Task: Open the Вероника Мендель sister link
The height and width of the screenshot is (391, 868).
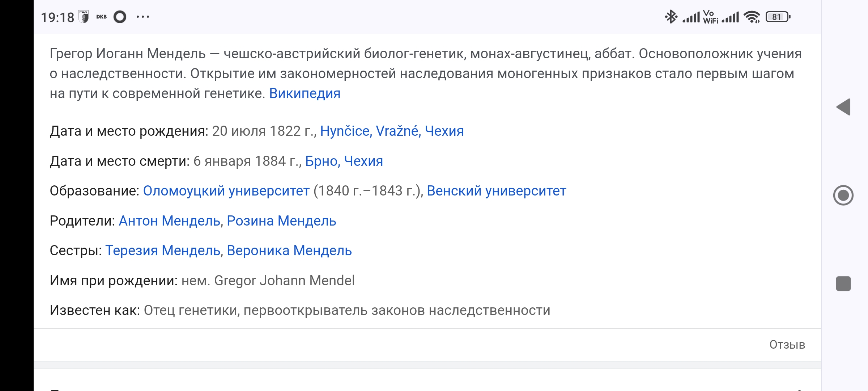Action: tap(289, 251)
